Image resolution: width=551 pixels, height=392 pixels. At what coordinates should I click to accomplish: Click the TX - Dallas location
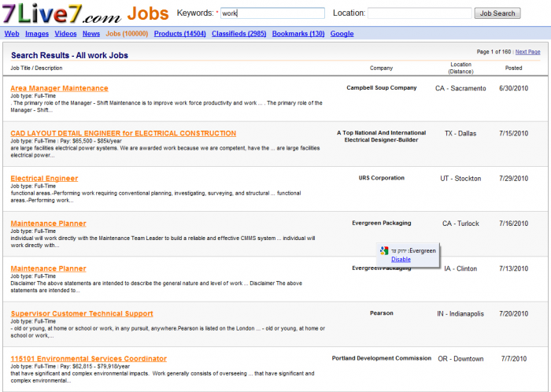click(460, 134)
